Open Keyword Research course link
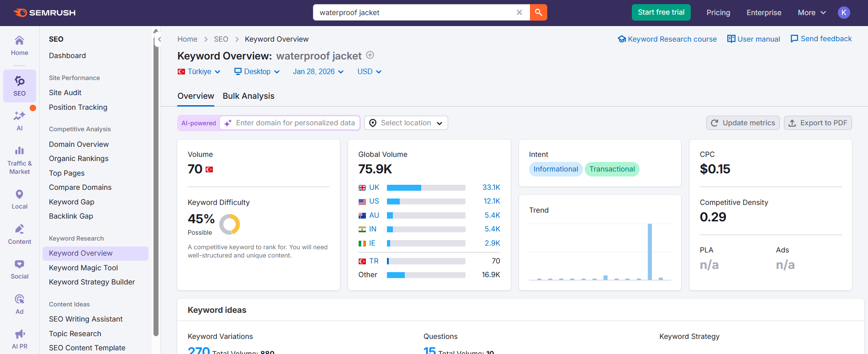Viewport: 868px width, 354px height. click(x=667, y=39)
